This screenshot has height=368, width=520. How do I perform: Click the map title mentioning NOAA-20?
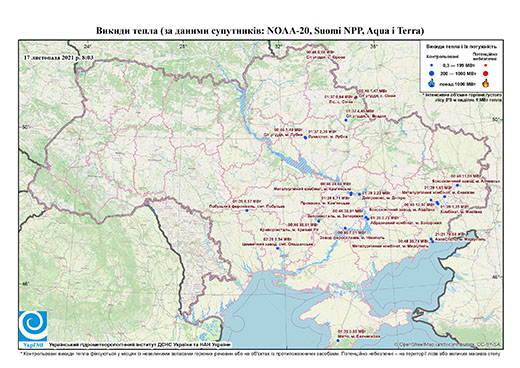[260, 31]
